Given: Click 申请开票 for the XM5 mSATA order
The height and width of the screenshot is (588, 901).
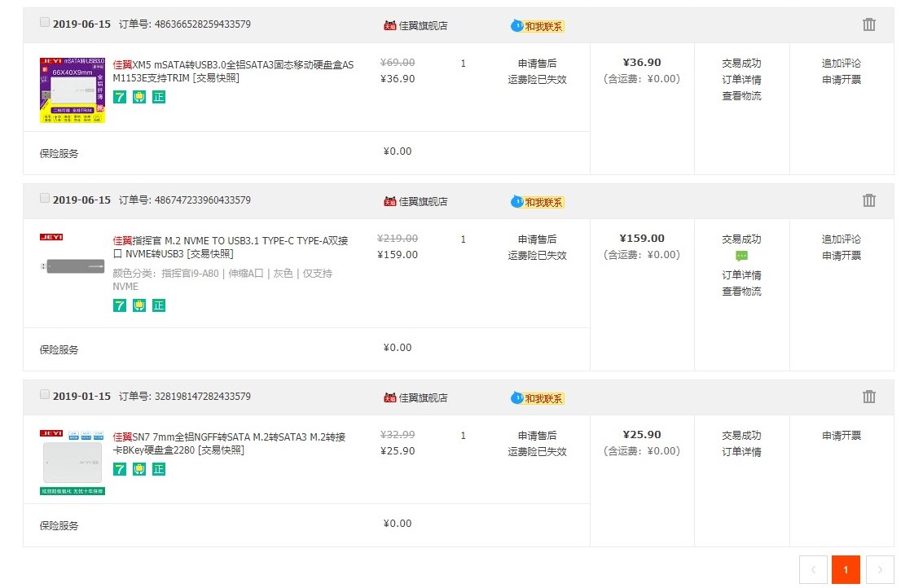Looking at the screenshot, I should (x=842, y=79).
